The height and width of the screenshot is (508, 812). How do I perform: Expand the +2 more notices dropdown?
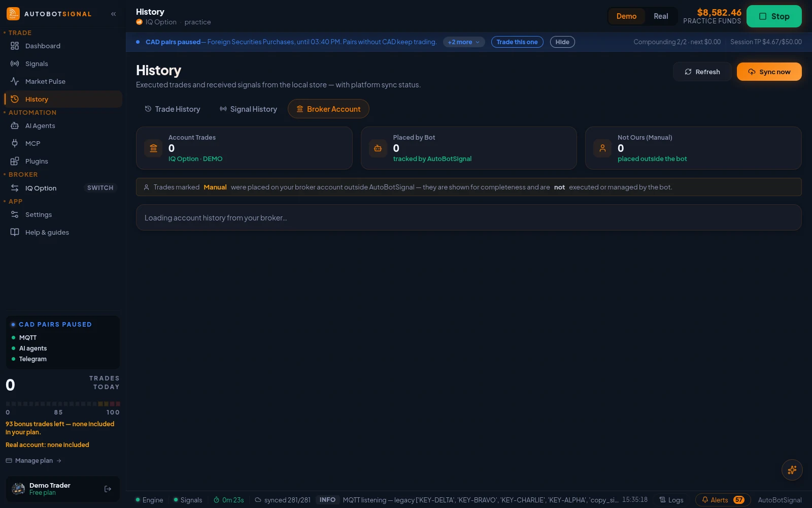coord(464,42)
